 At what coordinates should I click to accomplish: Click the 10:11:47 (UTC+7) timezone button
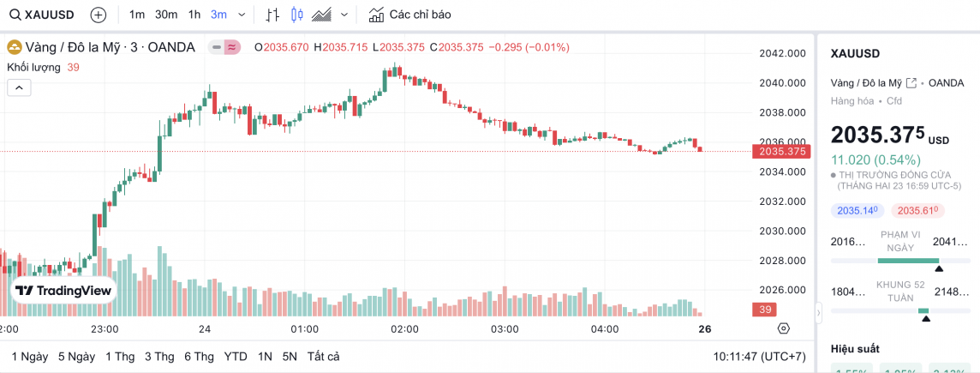[761, 356]
